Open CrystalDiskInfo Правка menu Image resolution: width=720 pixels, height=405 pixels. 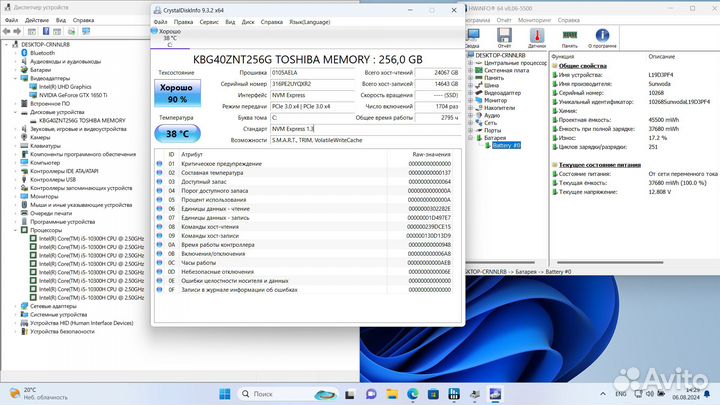pos(183,22)
